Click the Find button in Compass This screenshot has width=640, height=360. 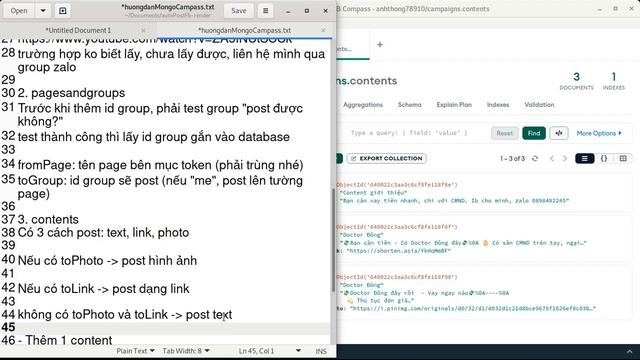point(534,133)
